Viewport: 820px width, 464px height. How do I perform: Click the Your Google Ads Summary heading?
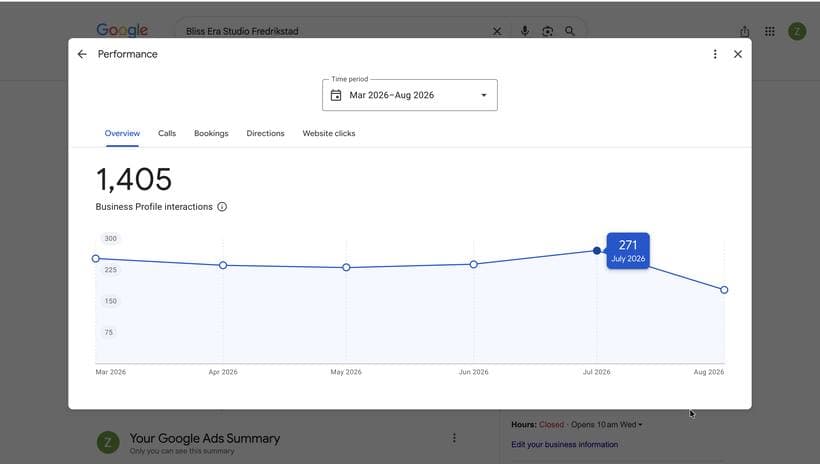204,438
